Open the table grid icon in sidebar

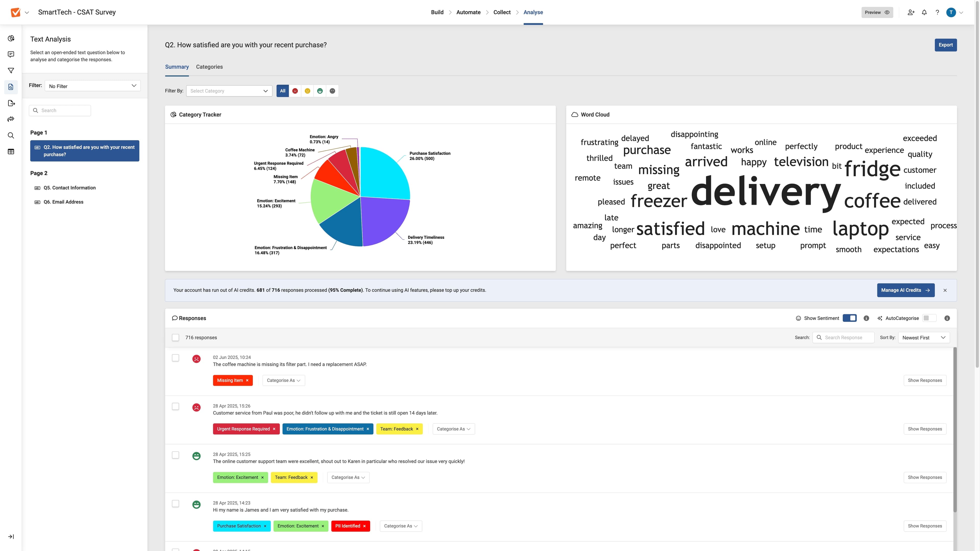pyautogui.click(x=11, y=152)
